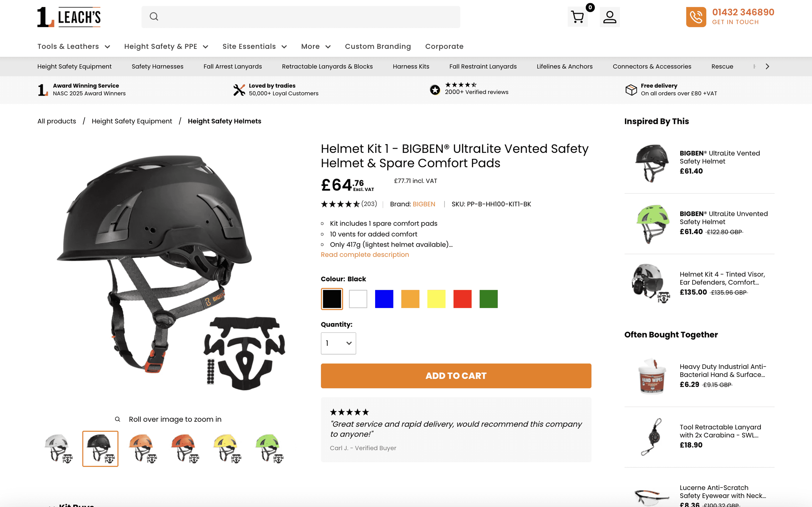Image resolution: width=812 pixels, height=507 pixels.
Task: Expand the Height Safety & PPE menu
Action: coord(166,46)
